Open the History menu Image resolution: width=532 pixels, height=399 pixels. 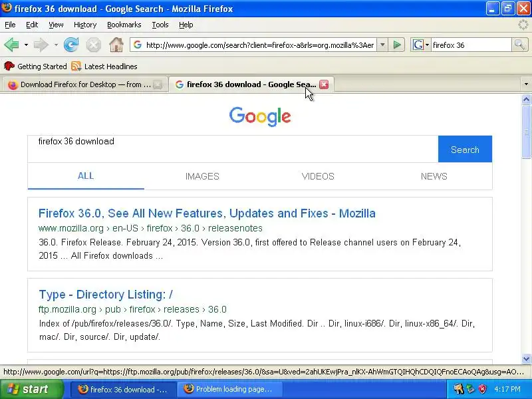pyautogui.click(x=85, y=25)
